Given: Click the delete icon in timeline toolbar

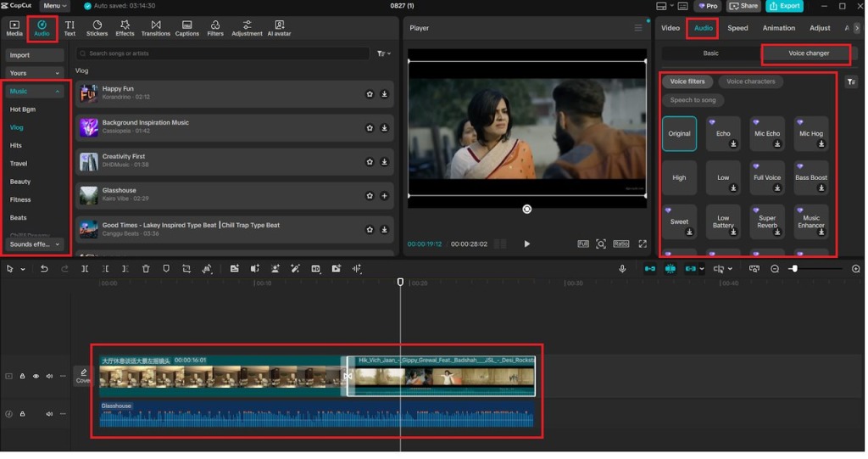Looking at the screenshot, I should click(x=146, y=269).
